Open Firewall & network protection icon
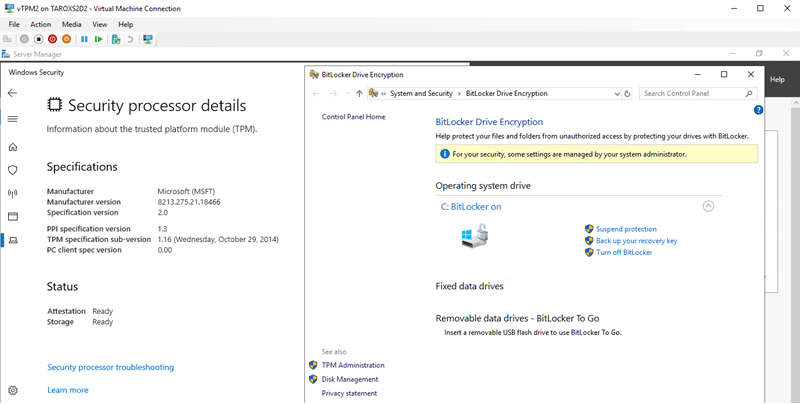Viewport: 800px width, 404px height. 13,193
